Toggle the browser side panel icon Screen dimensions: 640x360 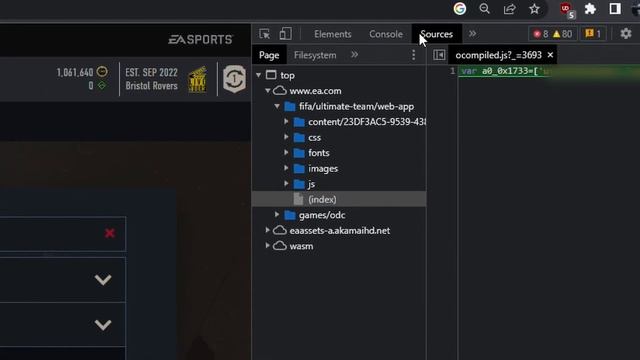[x=615, y=9]
